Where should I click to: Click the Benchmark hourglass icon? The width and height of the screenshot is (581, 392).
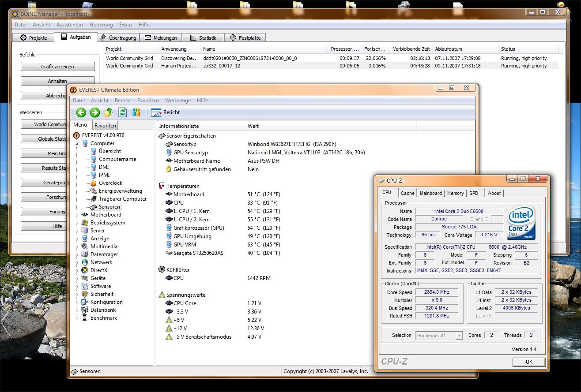click(85, 318)
